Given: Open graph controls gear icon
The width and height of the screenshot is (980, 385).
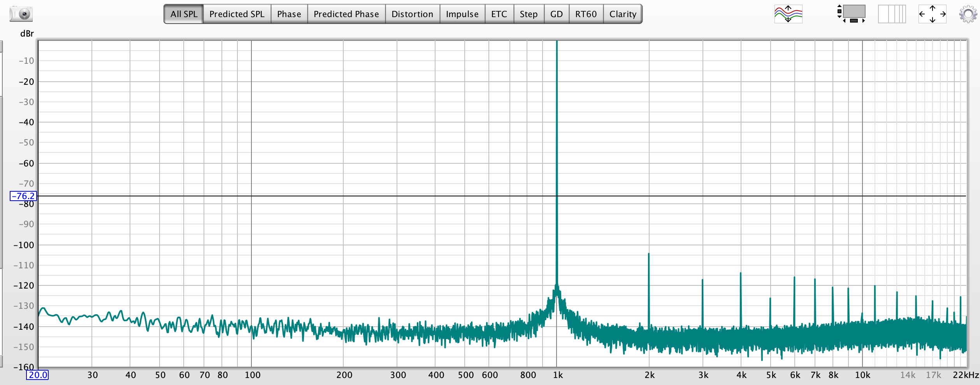Looking at the screenshot, I should pos(968,14).
